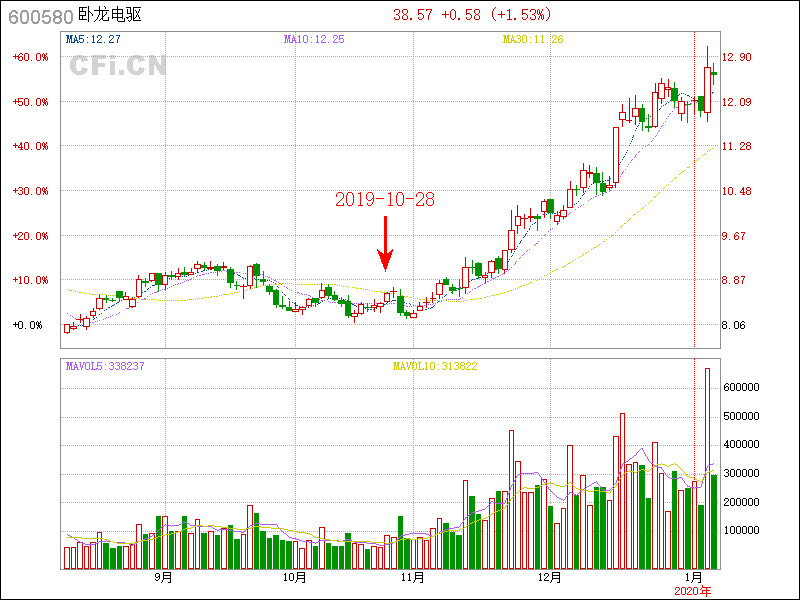Click the MAVOL5:338237 volume label
This screenshot has height=600, width=800.
click(105, 366)
